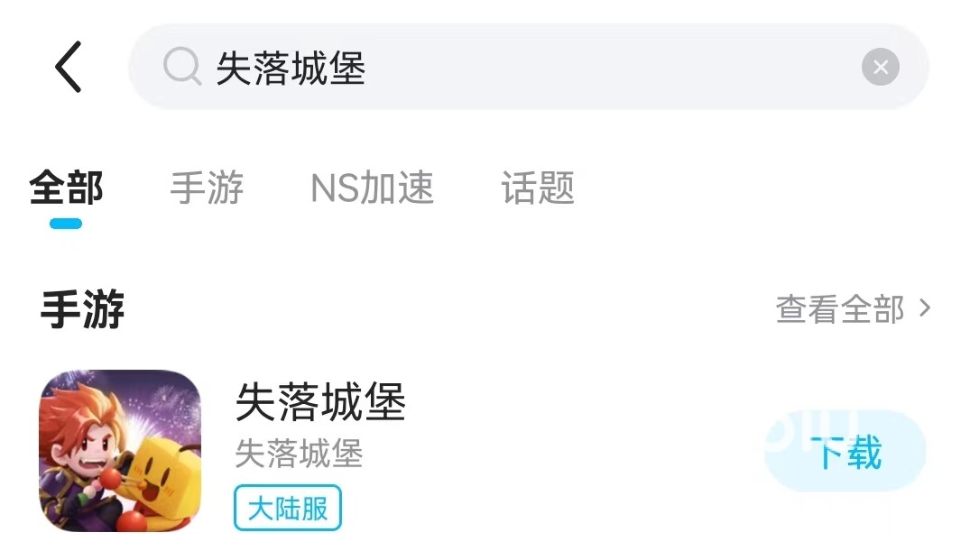
Task: Click the magnifying glass search icon
Action: [181, 67]
